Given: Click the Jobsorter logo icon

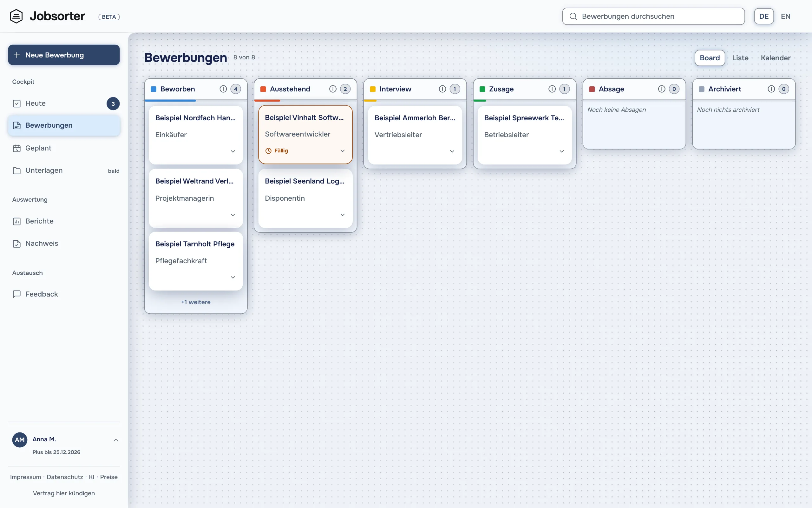Looking at the screenshot, I should (x=16, y=16).
